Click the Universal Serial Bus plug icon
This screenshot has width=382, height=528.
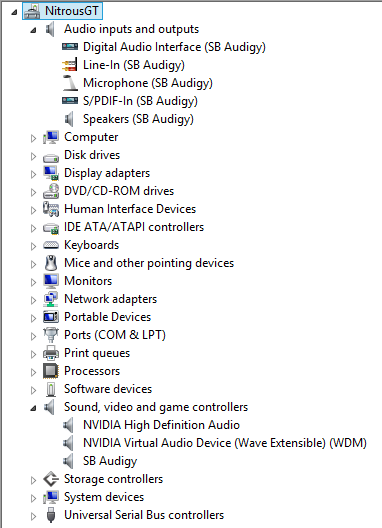51,515
